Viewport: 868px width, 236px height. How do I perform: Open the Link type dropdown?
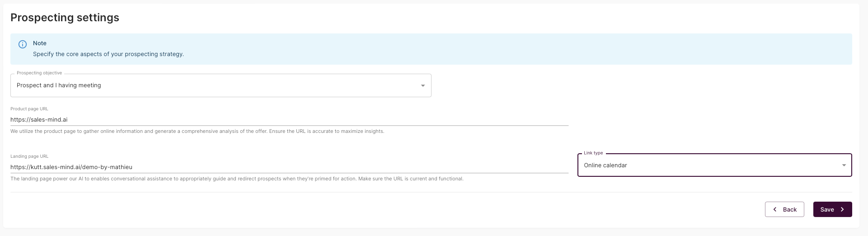coord(715,165)
